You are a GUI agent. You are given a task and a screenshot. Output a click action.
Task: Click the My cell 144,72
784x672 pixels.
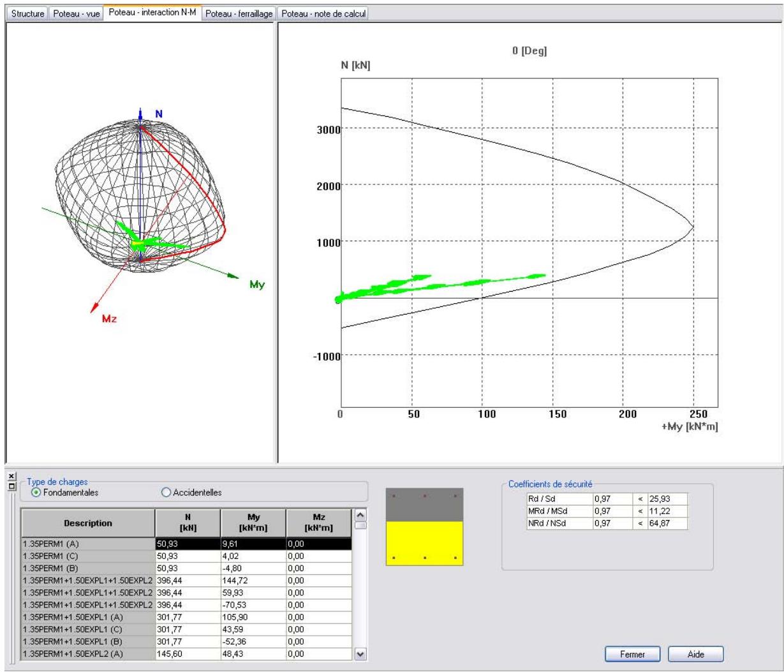pyautogui.click(x=253, y=581)
